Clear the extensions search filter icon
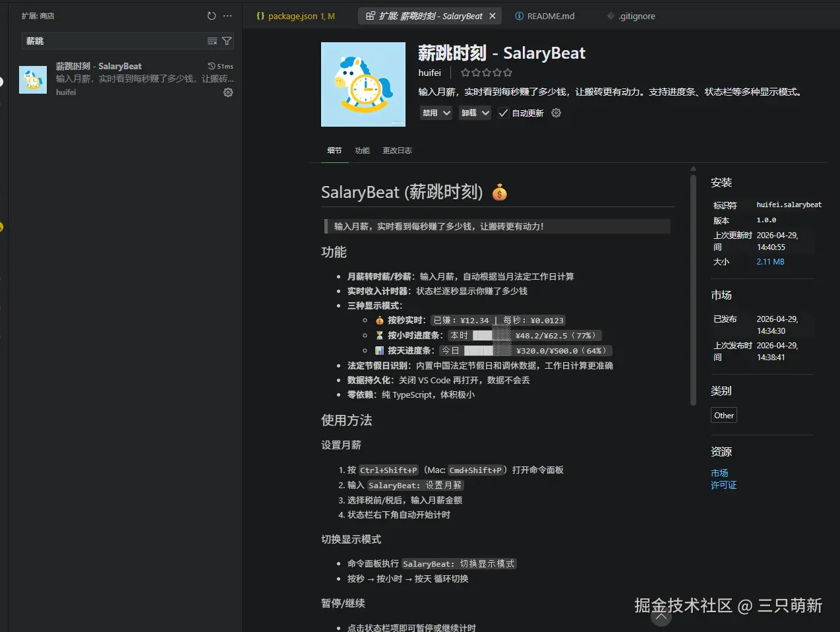840x632 pixels. pyautogui.click(x=213, y=41)
